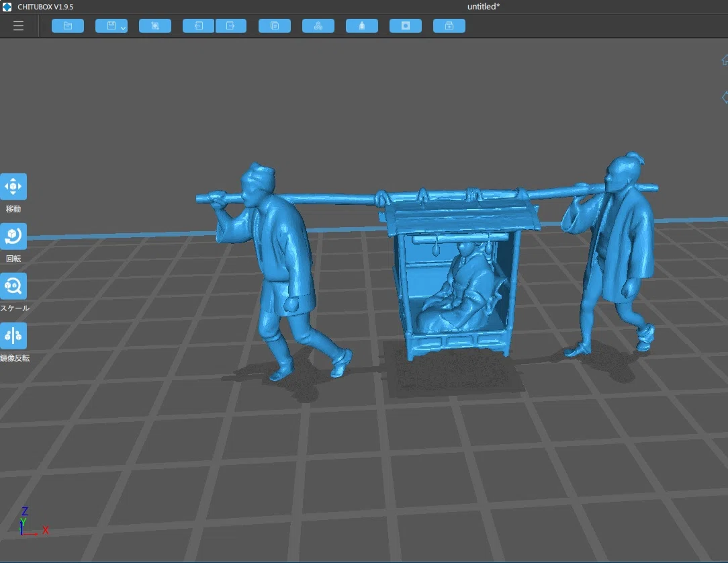This screenshot has height=563, width=728.
Task: Click the Redo arrow button
Action: [231, 26]
